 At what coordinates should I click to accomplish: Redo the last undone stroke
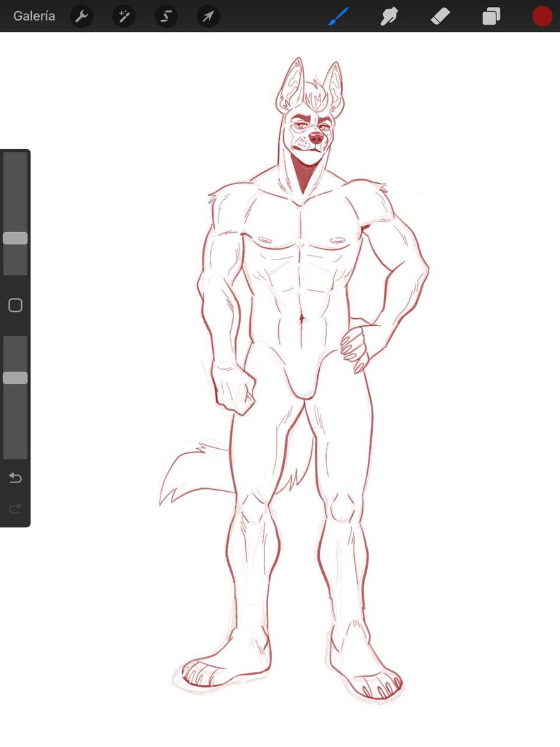point(16,509)
